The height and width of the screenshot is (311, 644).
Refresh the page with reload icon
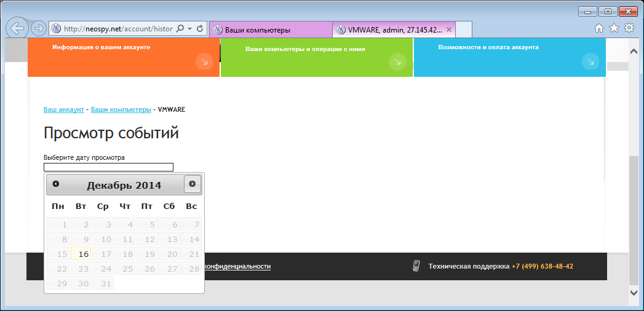(200, 29)
